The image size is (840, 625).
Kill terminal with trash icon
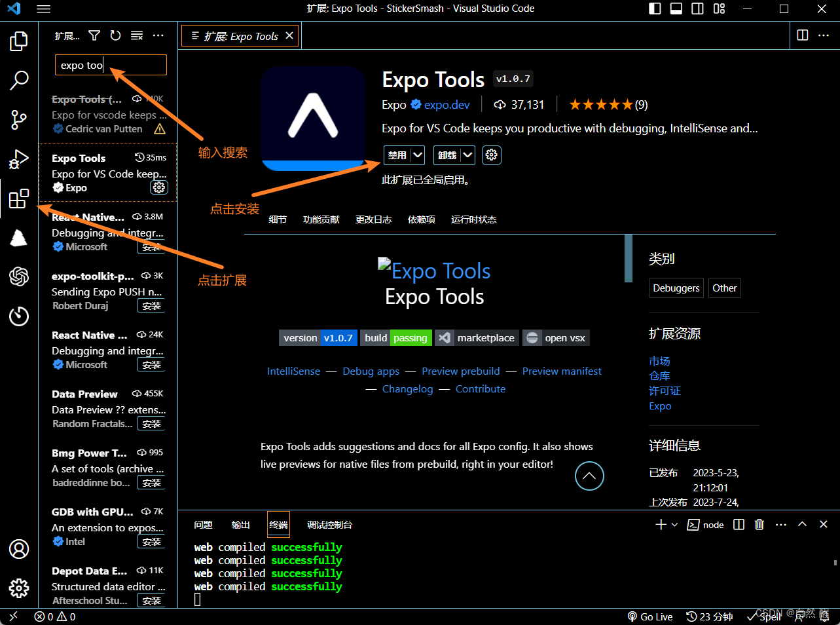759,524
